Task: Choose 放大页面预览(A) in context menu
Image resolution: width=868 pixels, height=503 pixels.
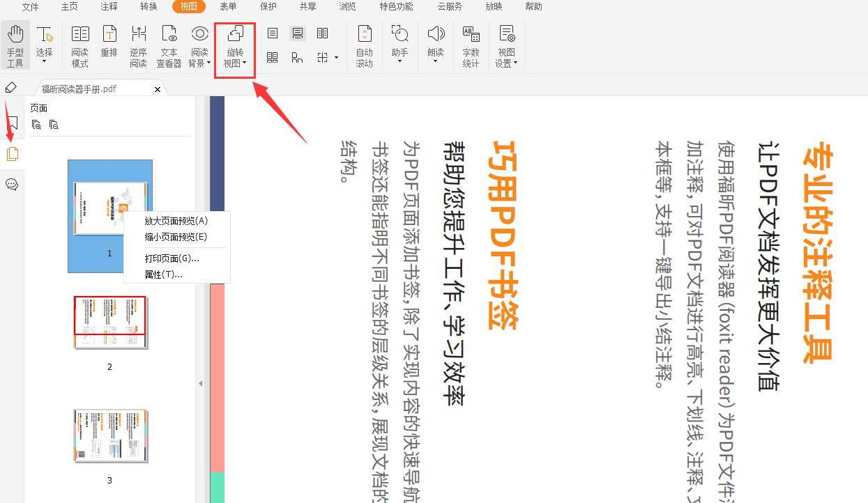Action: point(176,221)
